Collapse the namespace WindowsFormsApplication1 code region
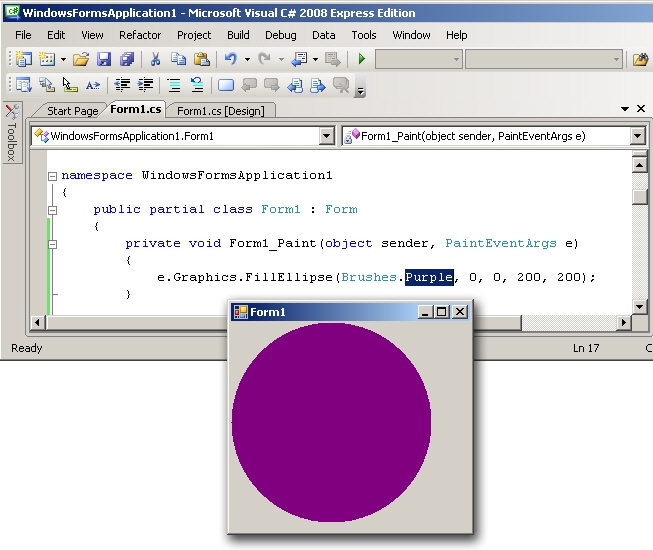Image resolution: width=653 pixels, height=550 pixels. pos(52,176)
